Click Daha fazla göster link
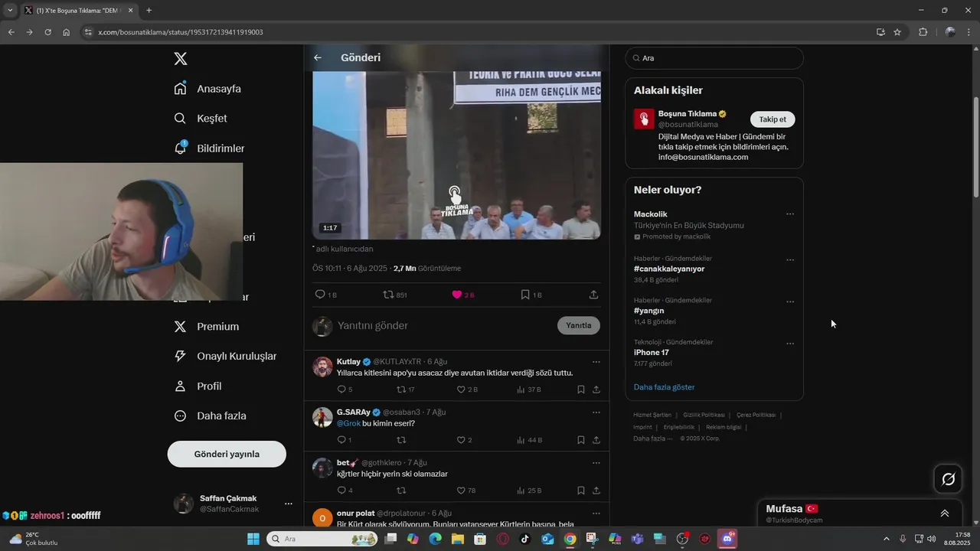Viewport: 980px width, 551px height. (664, 387)
